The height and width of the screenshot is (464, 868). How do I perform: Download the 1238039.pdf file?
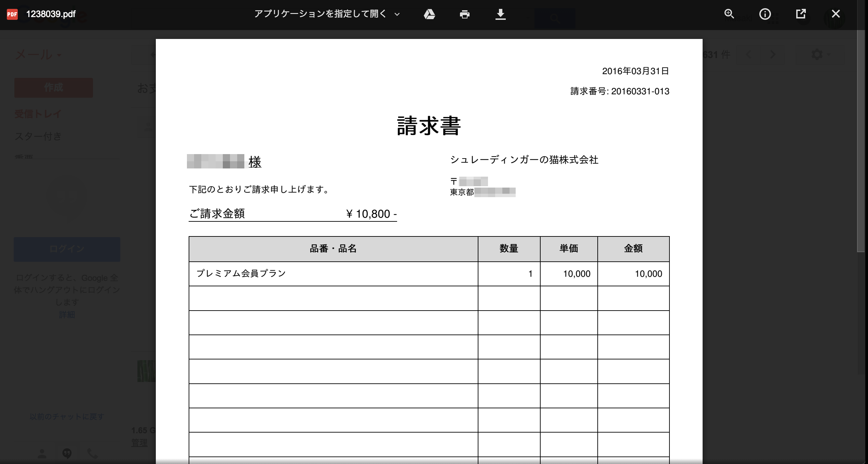click(x=501, y=14)
